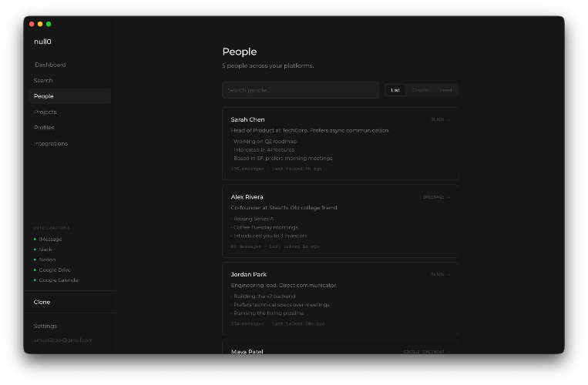Open Maya Patel's person card

point(340,347)
